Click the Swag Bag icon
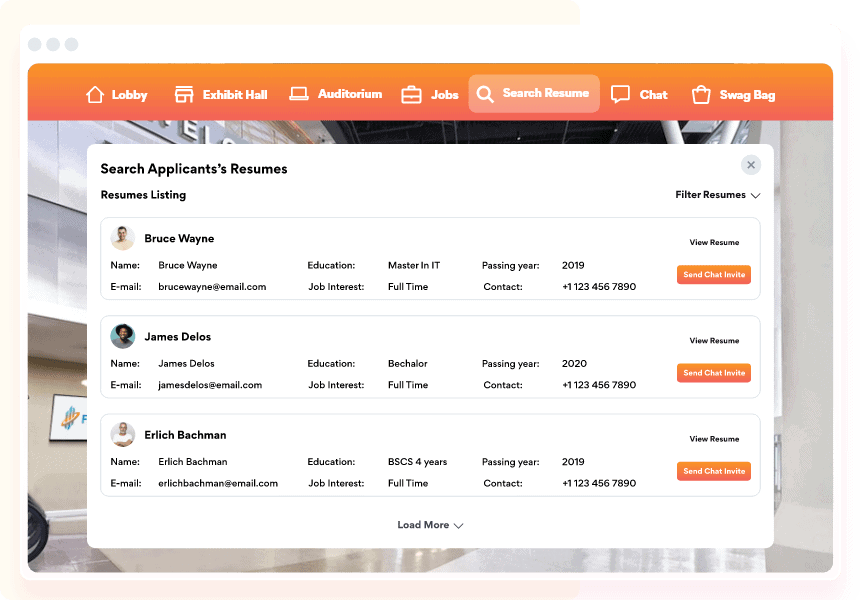Image resolution: width=860 pixels, height=600 pixels. point(700,94)
